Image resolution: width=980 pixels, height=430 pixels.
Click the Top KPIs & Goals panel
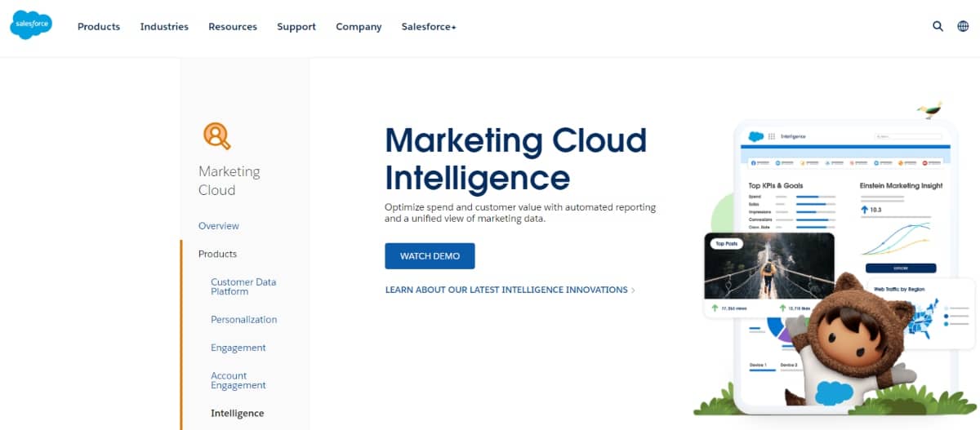click(x=792, y=205)
